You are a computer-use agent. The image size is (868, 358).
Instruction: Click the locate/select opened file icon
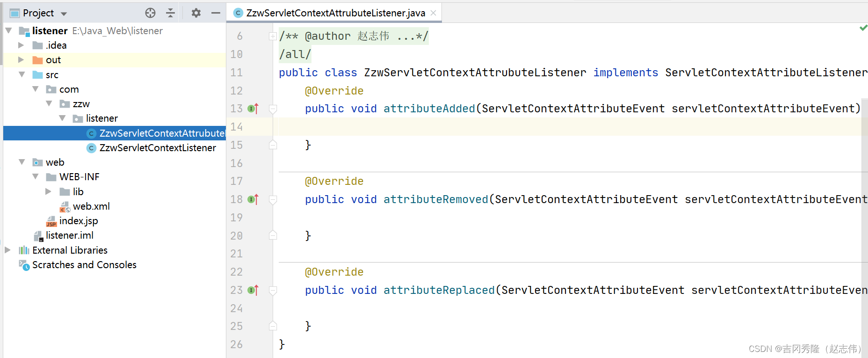150,13
